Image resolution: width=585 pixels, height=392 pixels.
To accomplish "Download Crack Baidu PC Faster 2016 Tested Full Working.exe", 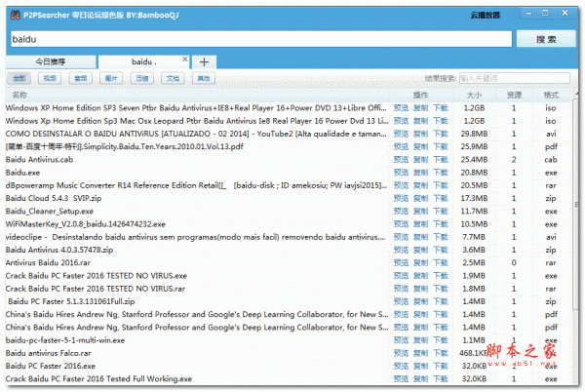I will pyautogui.click(x=441, y=379).
